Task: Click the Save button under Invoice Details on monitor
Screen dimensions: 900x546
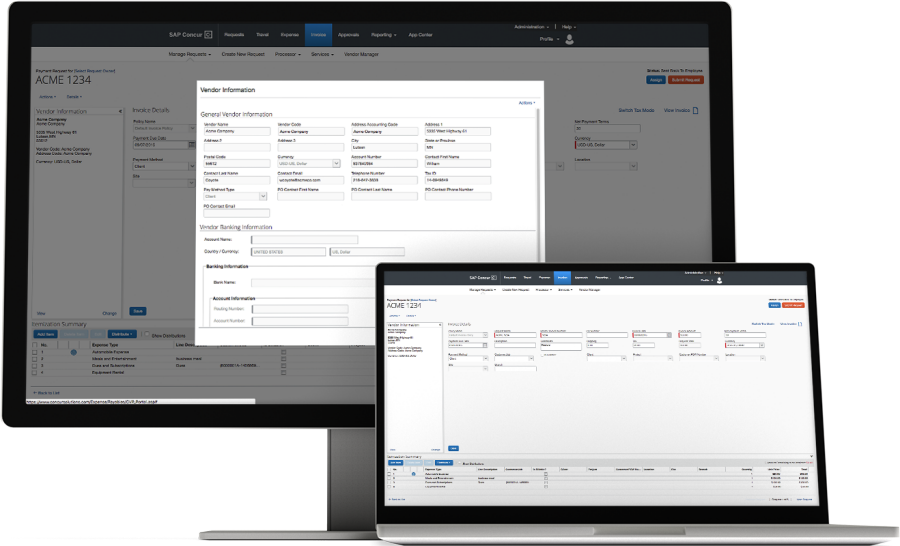Action: [x=138, y=311]
